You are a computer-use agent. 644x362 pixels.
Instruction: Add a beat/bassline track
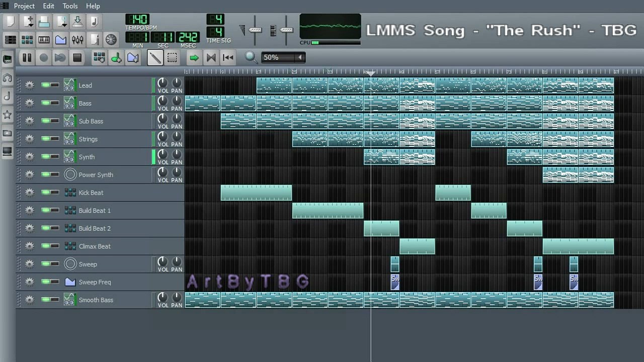coord(99,58)
